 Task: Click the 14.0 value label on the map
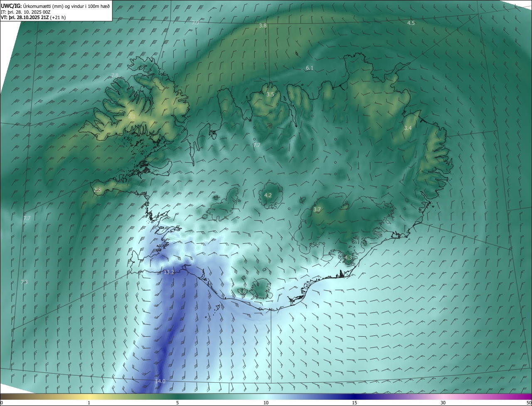(x=160, y=381)
